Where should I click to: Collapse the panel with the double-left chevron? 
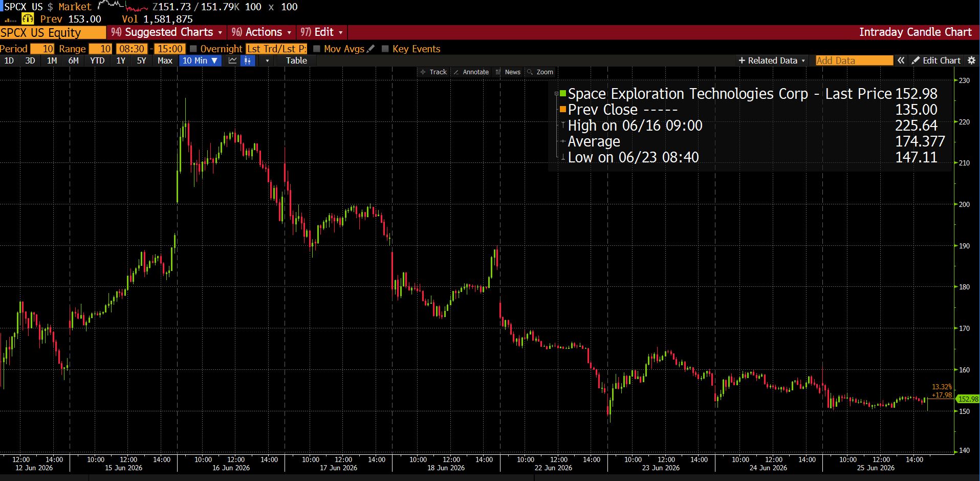901,60
